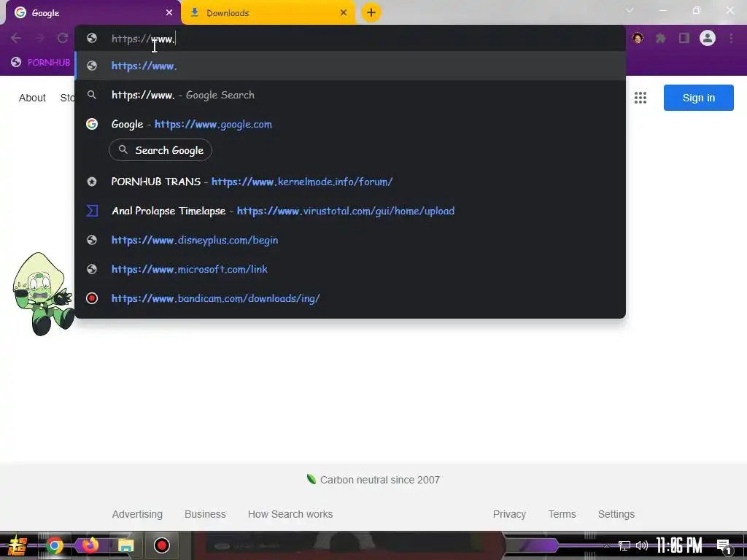Open the About link

pos(32,98)
